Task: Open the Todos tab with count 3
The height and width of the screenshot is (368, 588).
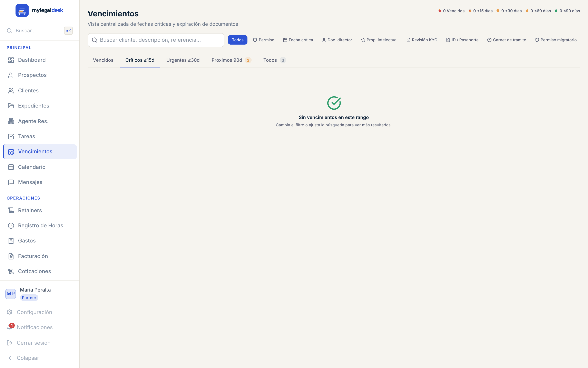Action: [275, 60]
